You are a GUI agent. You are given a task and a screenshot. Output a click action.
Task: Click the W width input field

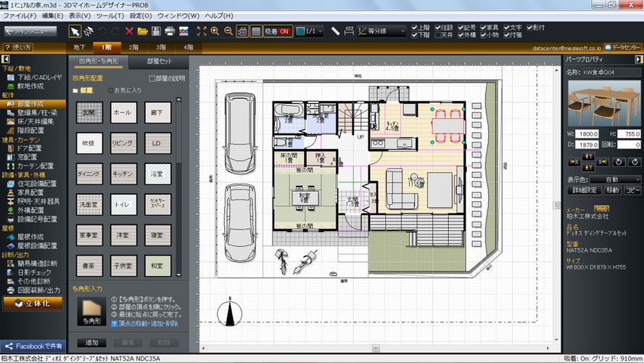(x=585, y=134)
